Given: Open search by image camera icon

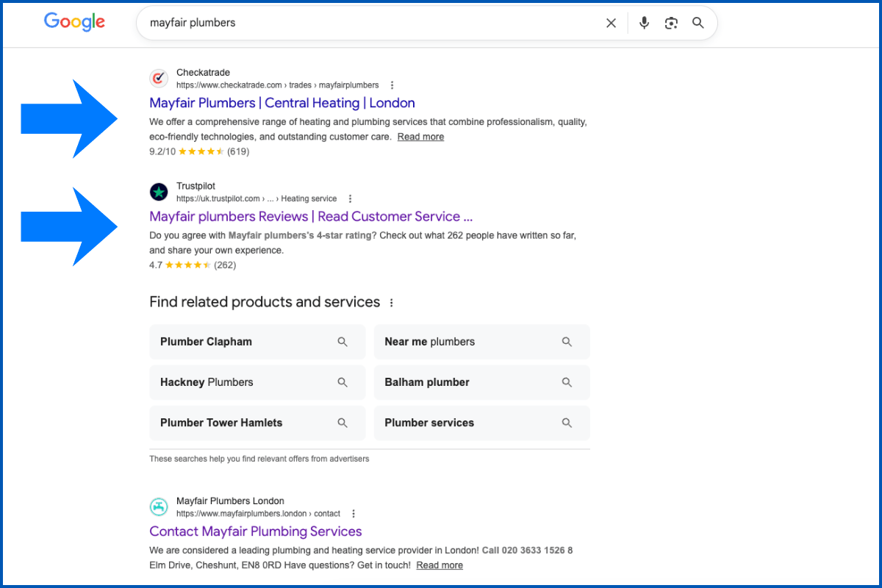Looking at the screenshot, I should point(671,23).
